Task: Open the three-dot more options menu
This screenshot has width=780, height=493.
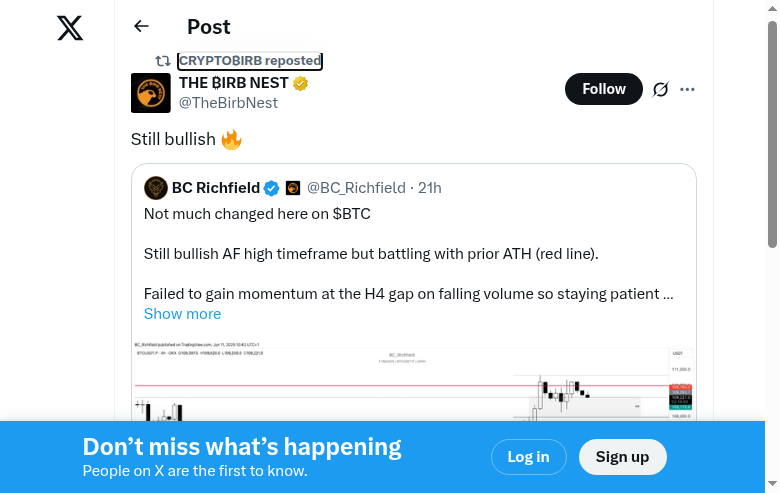Action: pos(687,89)
